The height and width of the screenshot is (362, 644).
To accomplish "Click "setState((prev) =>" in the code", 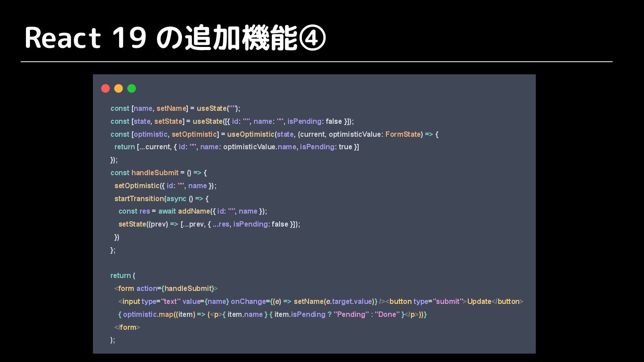I will pyautogui.click(x=148, y=224).
